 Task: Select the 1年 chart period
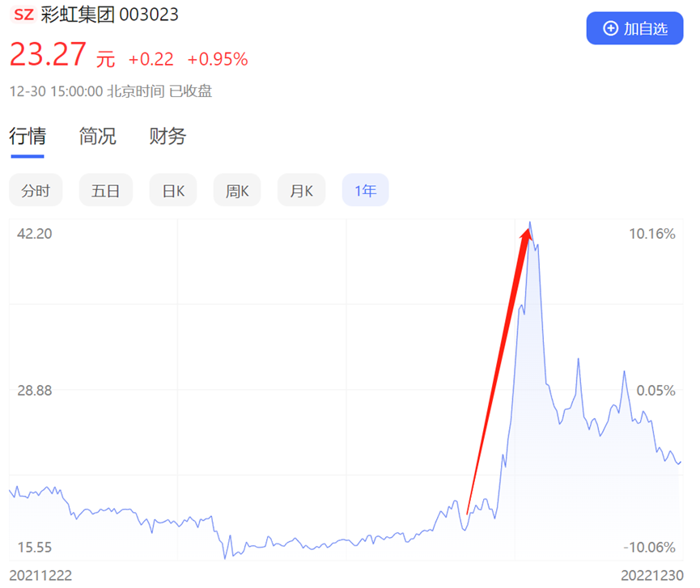click(365, 190)
